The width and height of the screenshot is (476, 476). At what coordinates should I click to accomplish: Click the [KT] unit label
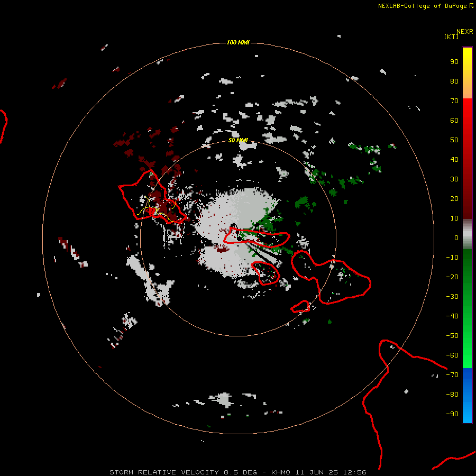pos(451,36)
